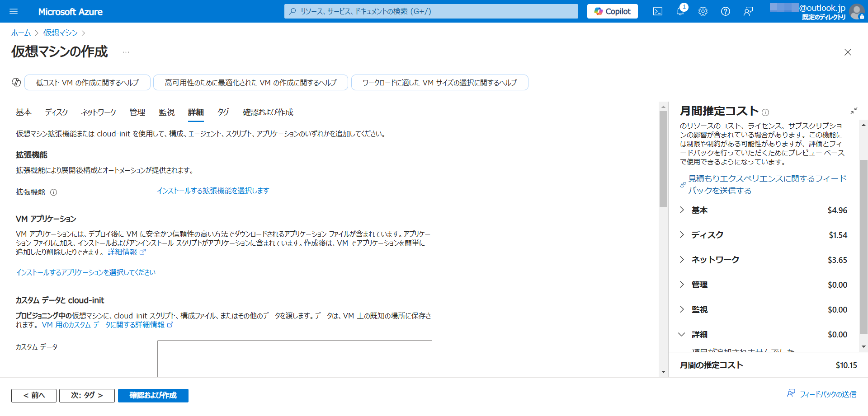This screenshot has width=868, height=416.
Task: Open the notifications bell
Action: (x=680, y=11)
